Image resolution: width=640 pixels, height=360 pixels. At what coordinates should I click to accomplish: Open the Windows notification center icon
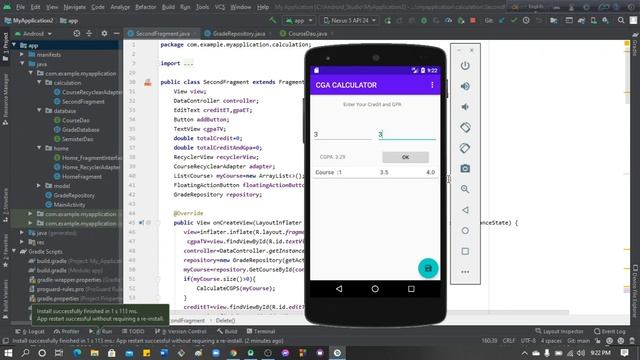pyautogui.click(x=624, y=353)
